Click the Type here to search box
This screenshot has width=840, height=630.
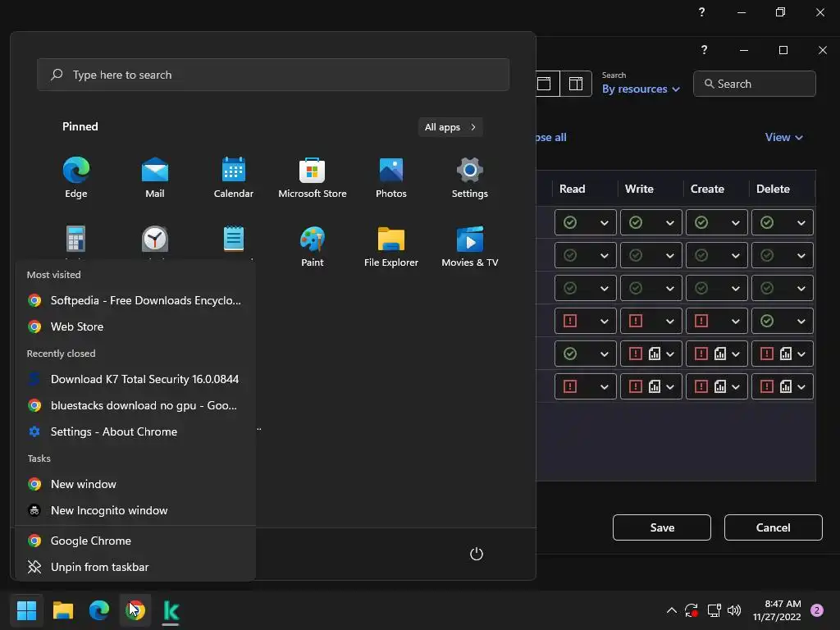click(273, 75)
